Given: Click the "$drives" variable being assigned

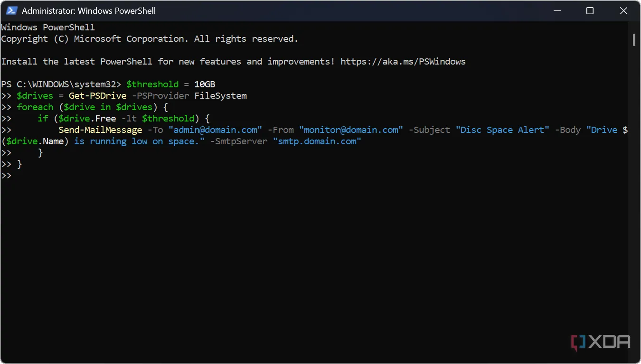Looking at the screenshot, I should pyautogui.click(x=35, y=96).
